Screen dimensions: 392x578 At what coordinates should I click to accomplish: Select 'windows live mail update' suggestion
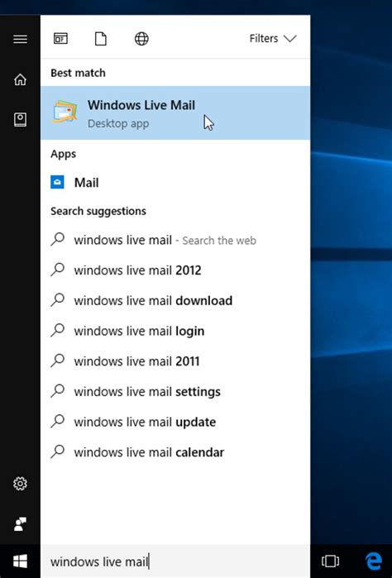click(175, 422)
